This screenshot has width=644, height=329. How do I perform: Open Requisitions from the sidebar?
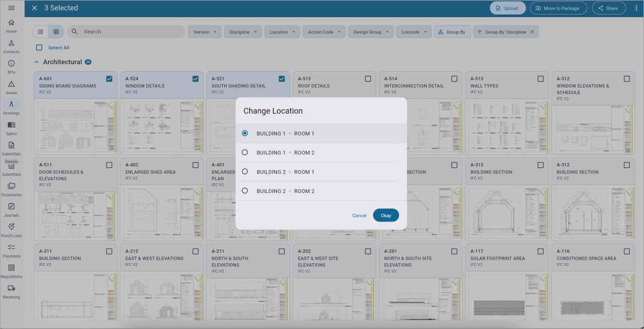pyautogui.click(x=11, y=271)
